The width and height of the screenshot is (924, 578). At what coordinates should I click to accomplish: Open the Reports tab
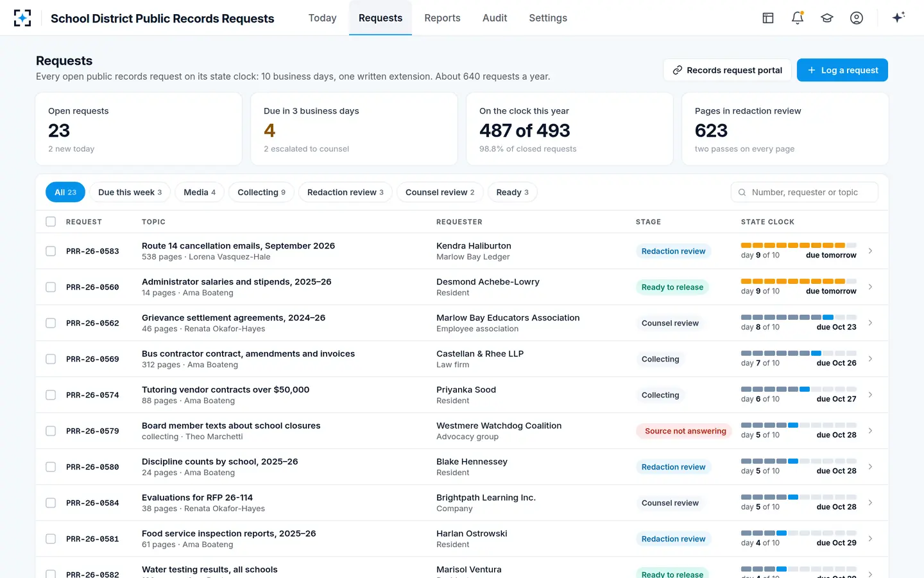click(x=442, y=18)
